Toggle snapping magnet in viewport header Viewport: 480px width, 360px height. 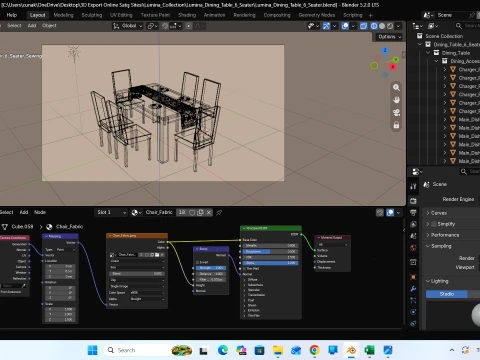coord(165,26)
